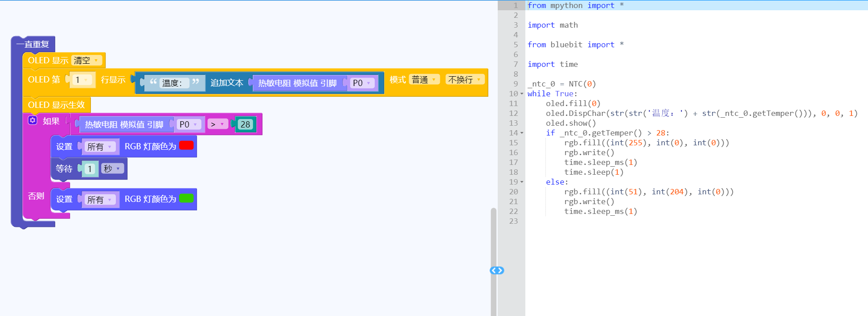Open the gear mutator on the 如果 block
Screen dimensions: 868x316
[33, 120]
